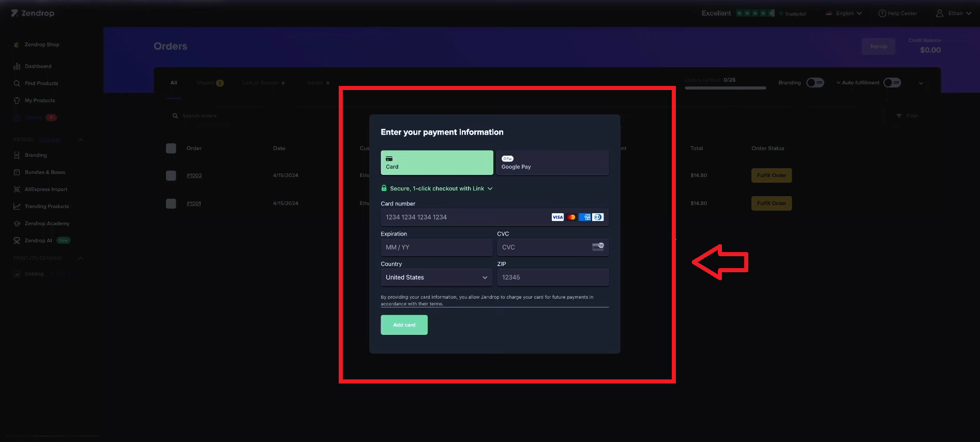Click the Expiration MM / YY field
Image resolution: width=980 pixels, height=442 pixels.
tap(436, 247)
